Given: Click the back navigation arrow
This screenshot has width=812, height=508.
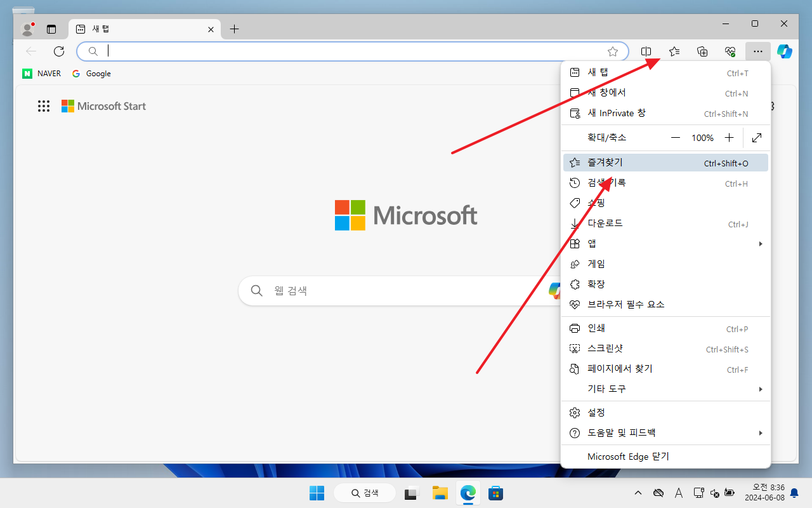Looking at the screenshot, I should pos(31,51).
